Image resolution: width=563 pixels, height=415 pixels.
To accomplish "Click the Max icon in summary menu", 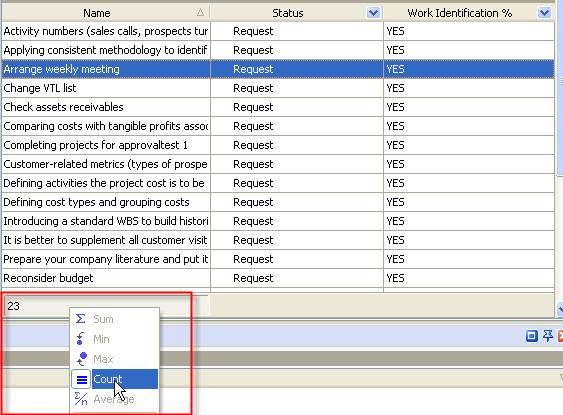I will [x=82, y=359].
